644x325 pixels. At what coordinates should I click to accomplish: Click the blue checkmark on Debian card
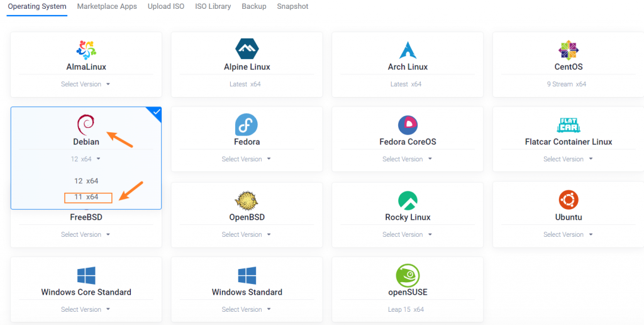[x=156, y=112]
